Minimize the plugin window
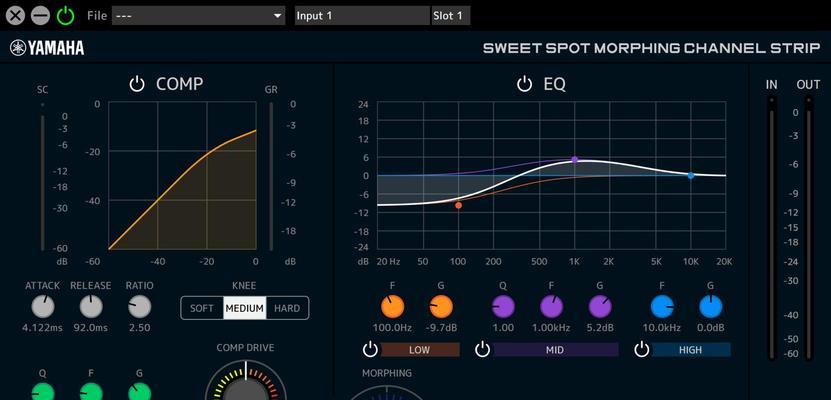This screenshot has width=831, height=400. [x=40, y=16]
